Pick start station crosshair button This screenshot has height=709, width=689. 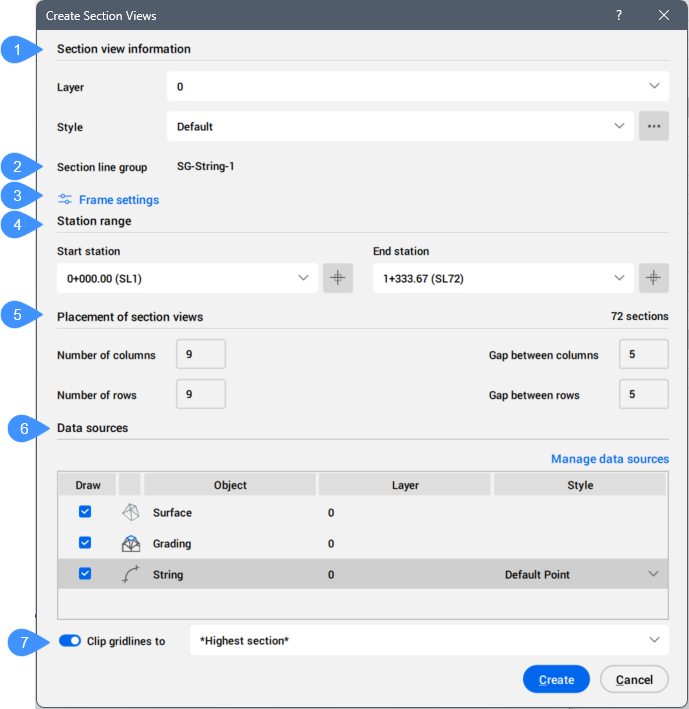point(338,279)
